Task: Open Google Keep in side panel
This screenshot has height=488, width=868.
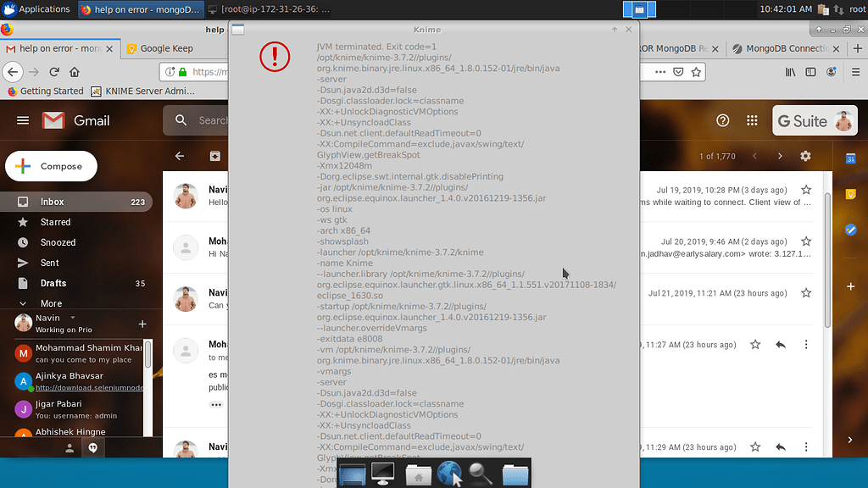Action: click(850, 194)
